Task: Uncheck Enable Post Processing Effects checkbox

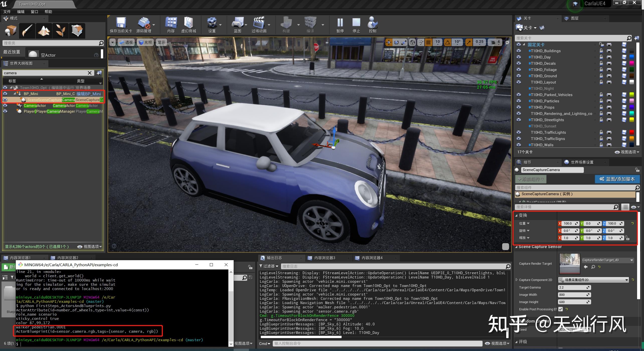Action: [x=561, y=309]
